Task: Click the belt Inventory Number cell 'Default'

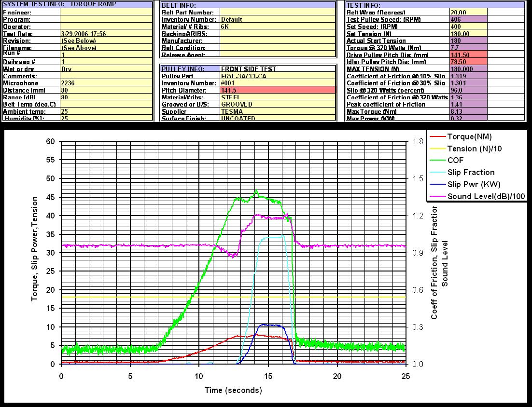Action: point(277,20)
